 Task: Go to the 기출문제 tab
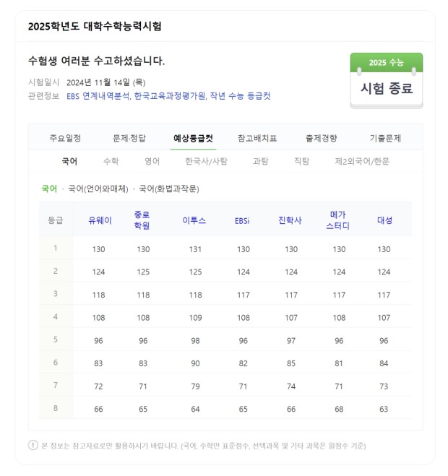[384, 138]
